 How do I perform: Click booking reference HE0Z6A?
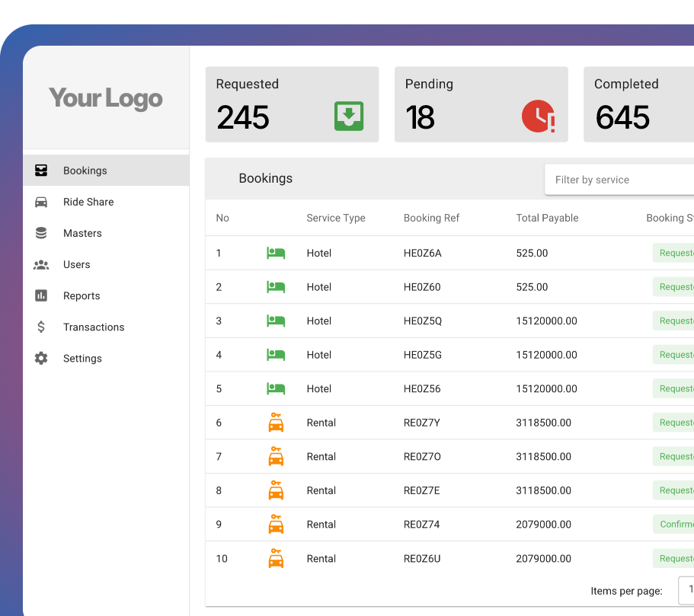(x=422, y=253)
